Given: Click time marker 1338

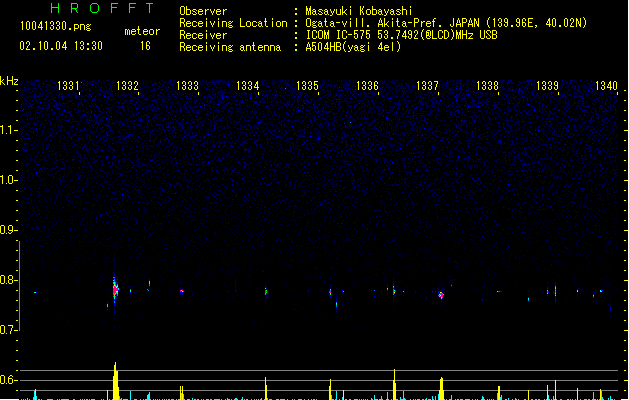Looking at the screenshot, I should point(487,86).
